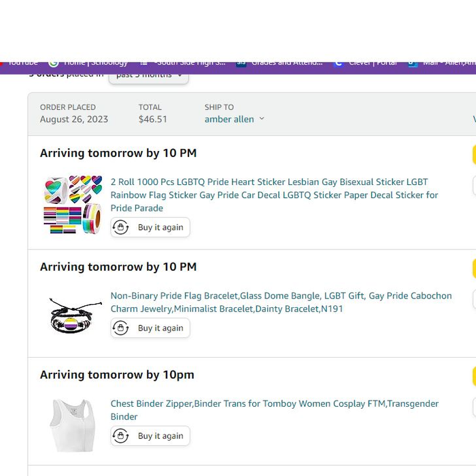Screen dimensions: 476x476
Task: Click the buy again icon for Non-Binary bracelet
Action: (x=121, y=328)
